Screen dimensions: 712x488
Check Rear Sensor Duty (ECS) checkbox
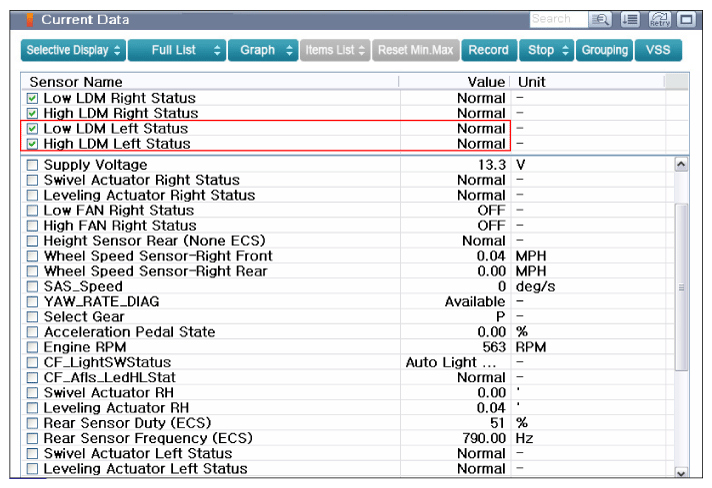(32, 423)
